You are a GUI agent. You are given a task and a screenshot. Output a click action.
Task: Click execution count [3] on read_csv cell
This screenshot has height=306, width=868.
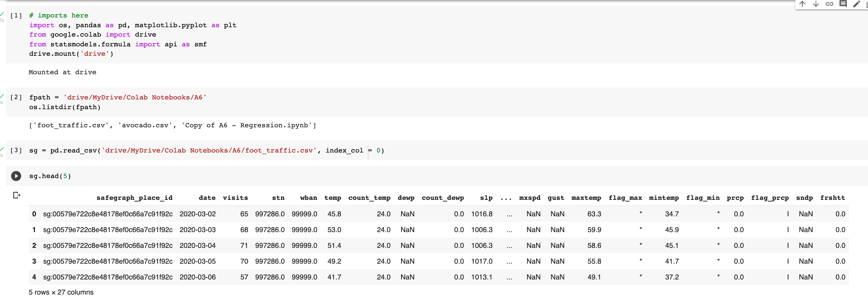(x=16, y=150)
